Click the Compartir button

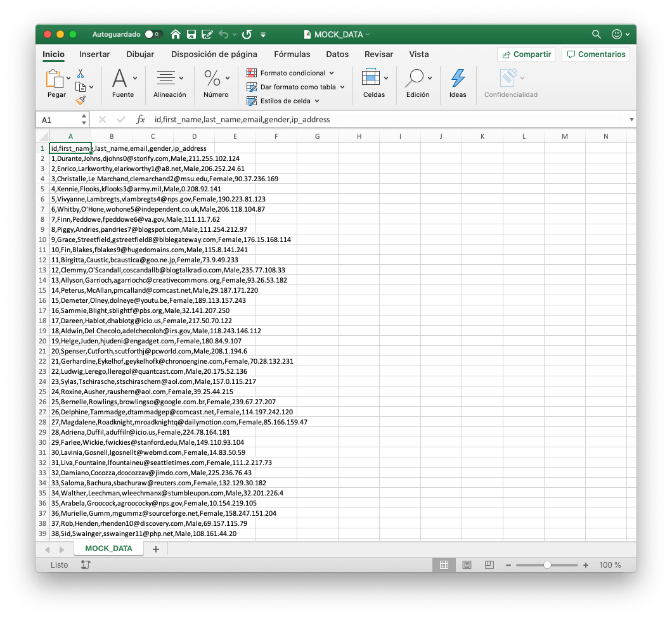coord(526,54)
